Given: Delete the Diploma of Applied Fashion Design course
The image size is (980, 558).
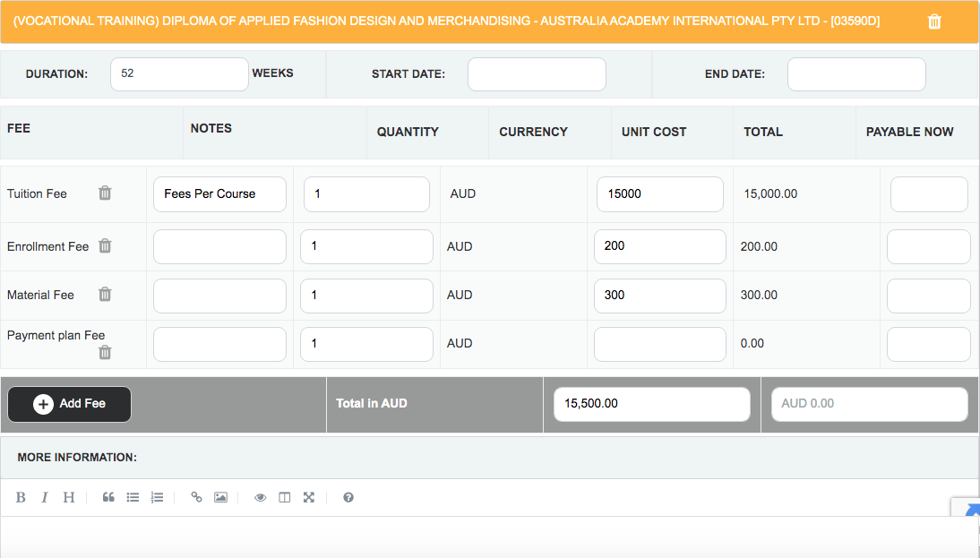Looking at the screenshot, I should pos(934,21).
